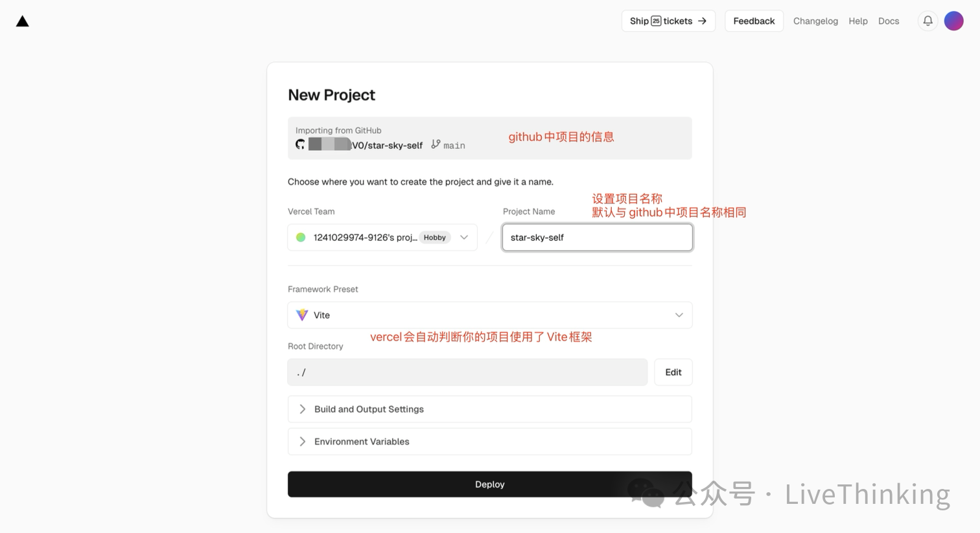The height and width of the screenshot is (533, 980).
Task: Focus the Project Name input field
Action: (597, 238)
